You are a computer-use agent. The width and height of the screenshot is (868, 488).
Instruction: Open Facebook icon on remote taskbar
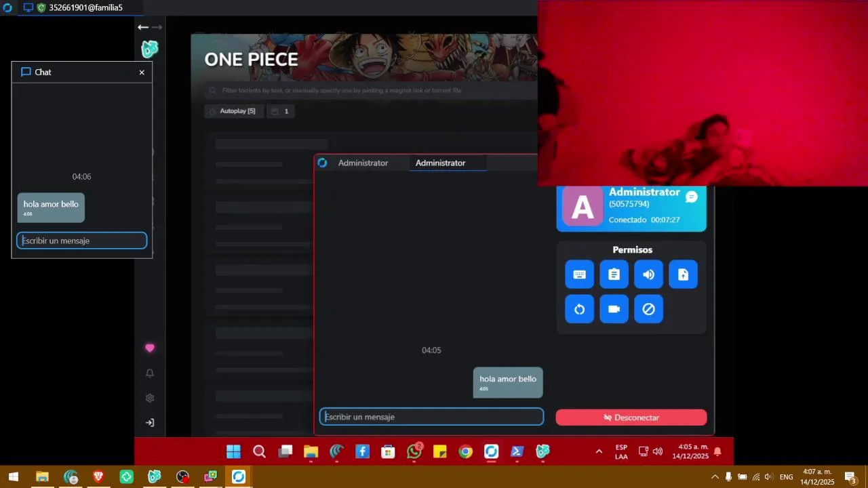[x=362, y=451]
